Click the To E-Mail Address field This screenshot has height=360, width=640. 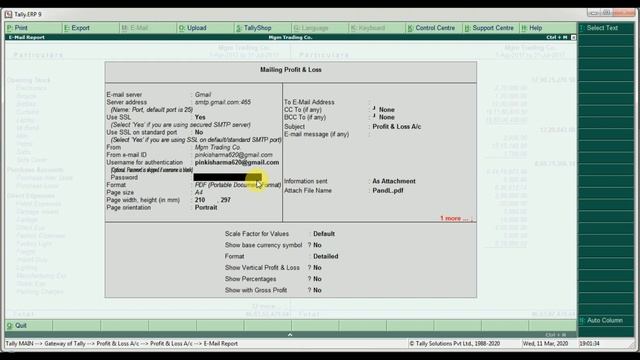click(x=422, y=102)
